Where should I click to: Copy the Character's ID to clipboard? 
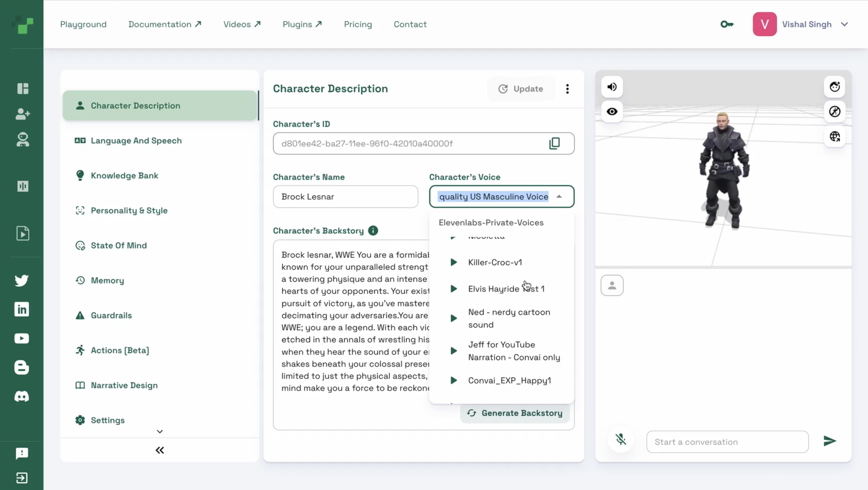tap(554, 143)
